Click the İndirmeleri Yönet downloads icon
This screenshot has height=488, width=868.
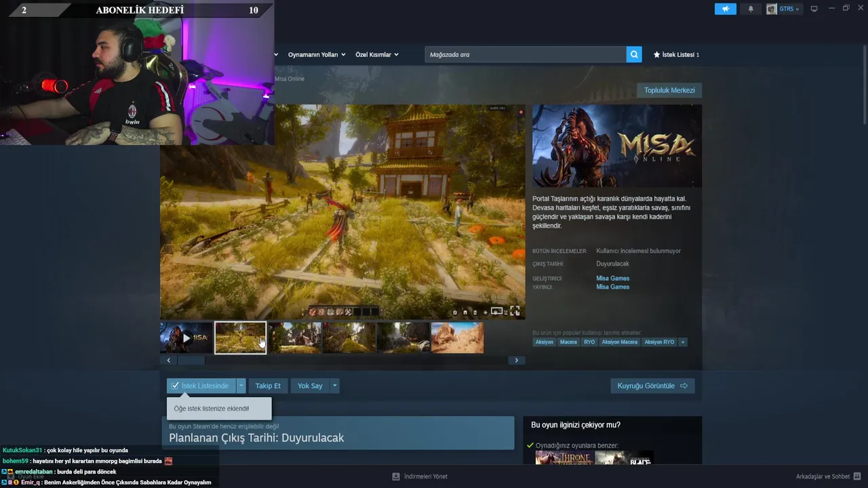(396, 476)
